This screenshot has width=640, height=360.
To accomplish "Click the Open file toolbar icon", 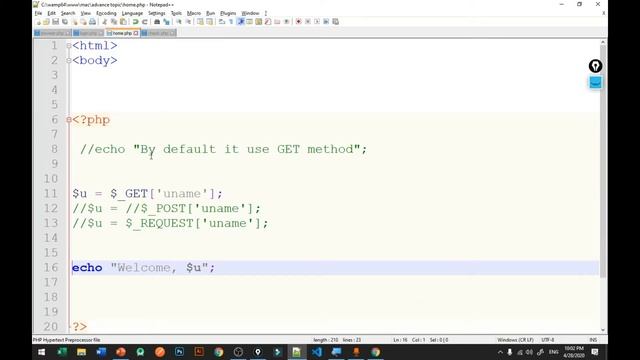I will pos(47,22).
